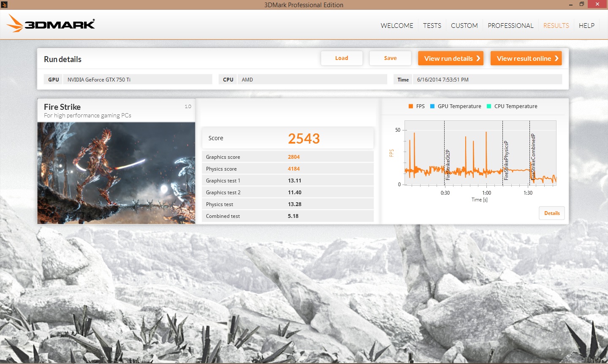The height and width of the screenshot is (364, 608).
Task: Select the RESULTS tab
Action: pos(556,25)
